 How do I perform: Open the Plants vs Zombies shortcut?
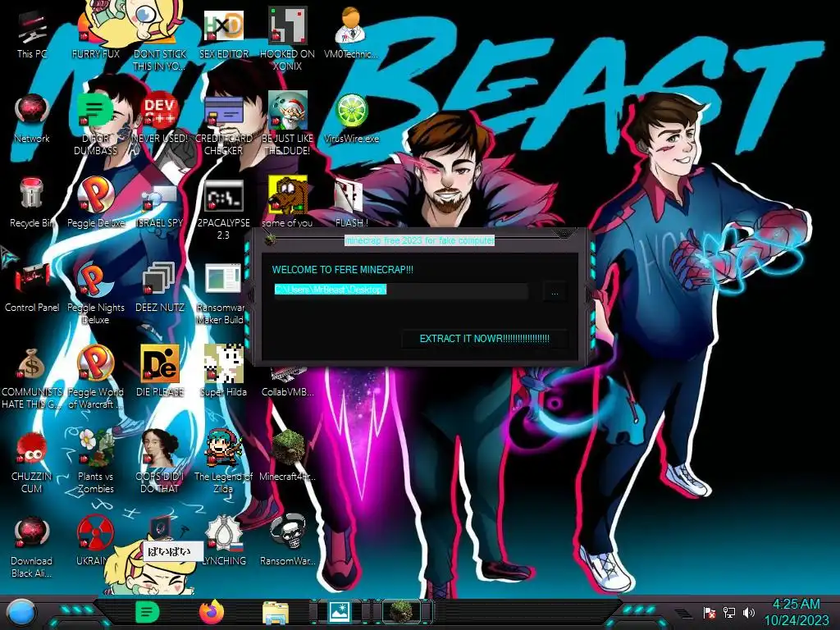click(x=95, y=462)
